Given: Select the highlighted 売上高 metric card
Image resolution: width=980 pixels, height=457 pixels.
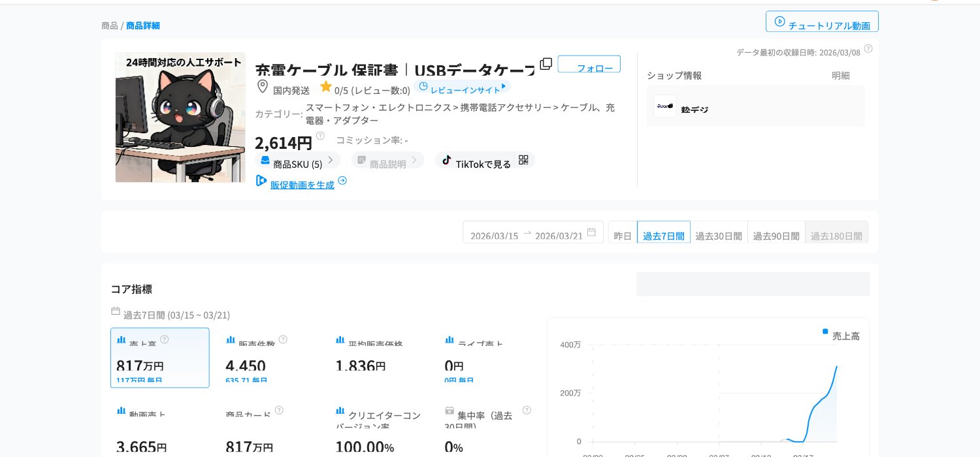Looking at the screenshot, I should pyautogui.click(x=160, y=358).
